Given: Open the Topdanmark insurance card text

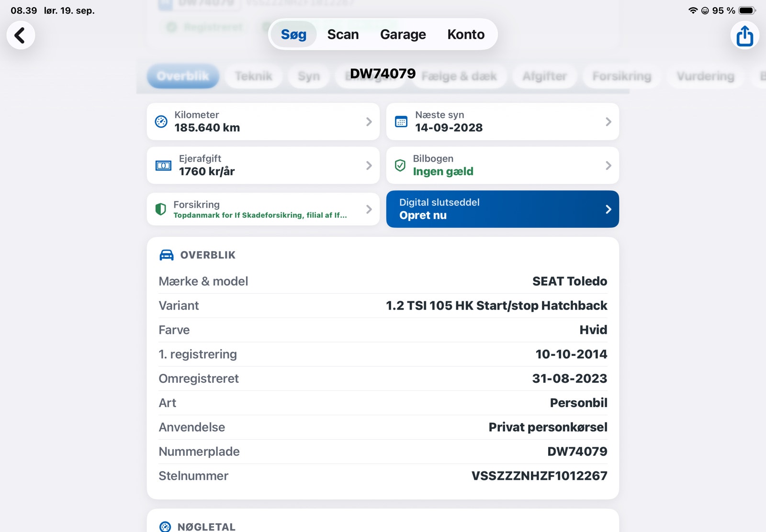Looking at the screenshot, I should coord(260,215).
